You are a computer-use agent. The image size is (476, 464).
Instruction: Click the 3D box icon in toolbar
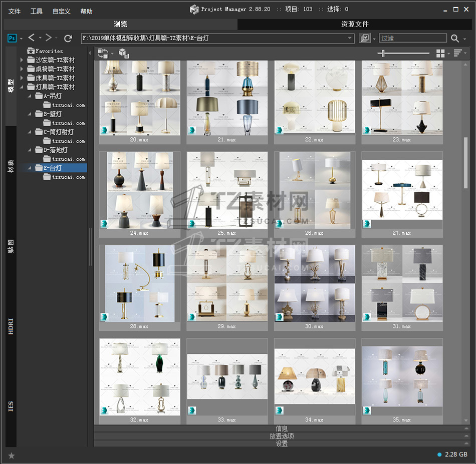[123, 53]
